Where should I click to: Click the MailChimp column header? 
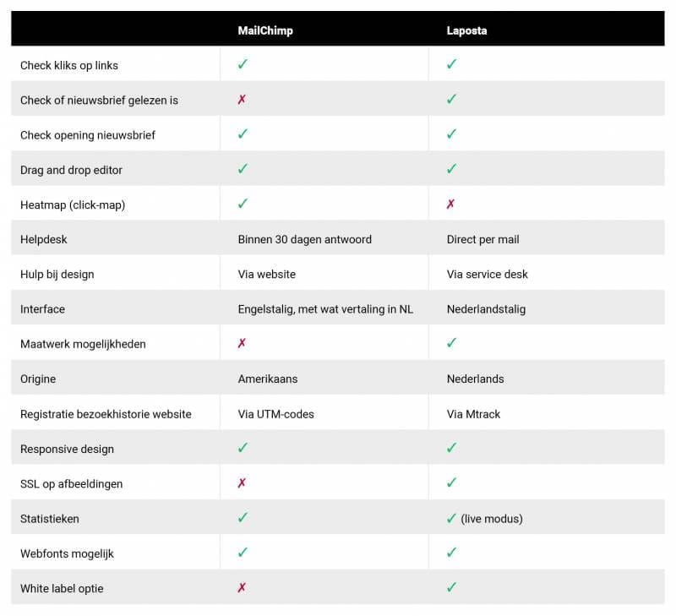click(x=265, y=30)
